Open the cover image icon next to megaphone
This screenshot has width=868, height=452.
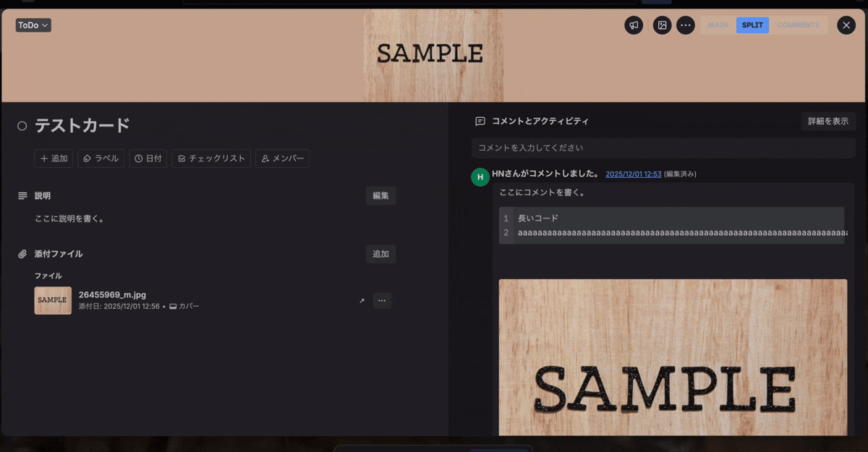tap(662, 25)
